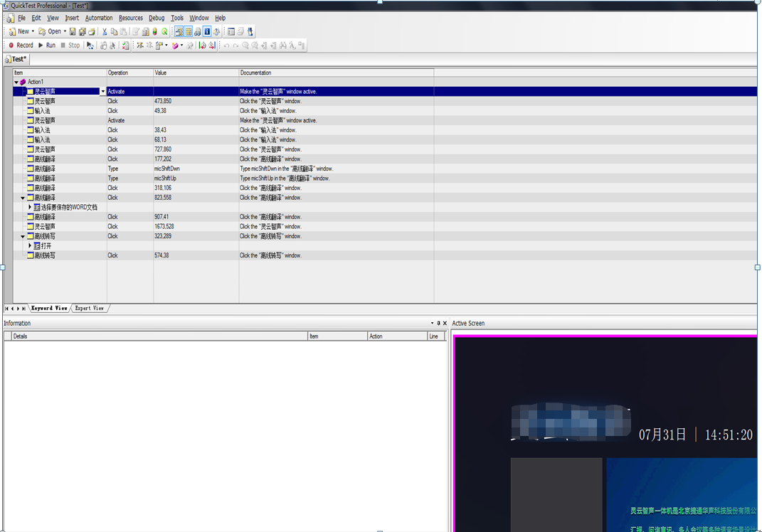Click the New test button
The width and height of the screenshot is (762, 532).
(x=19, y=31)
